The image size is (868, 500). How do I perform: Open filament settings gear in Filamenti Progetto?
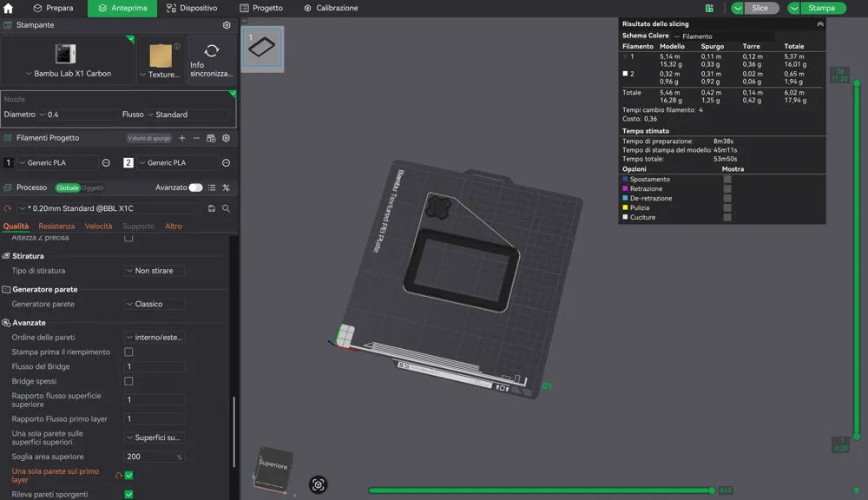(x=226, y=138)
